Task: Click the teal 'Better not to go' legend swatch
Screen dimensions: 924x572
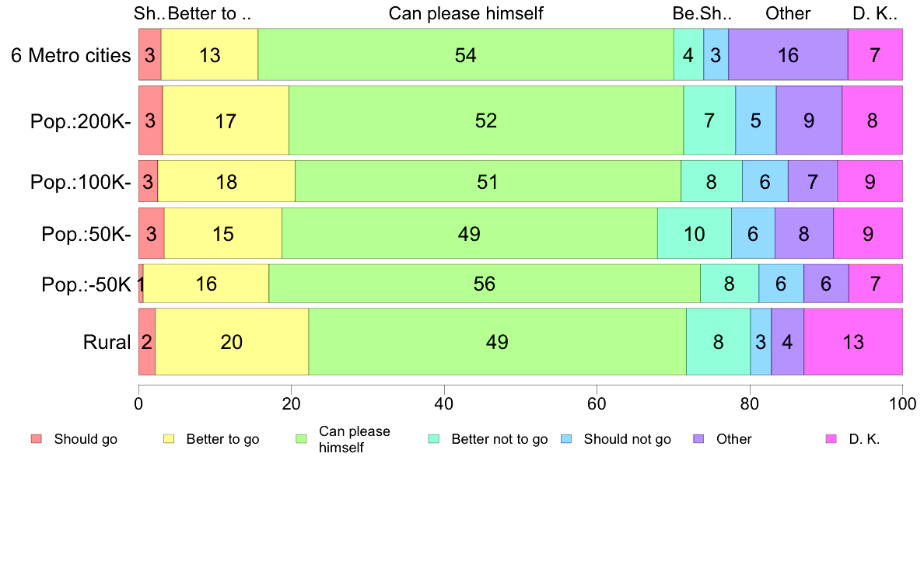Action: point(434,439)
